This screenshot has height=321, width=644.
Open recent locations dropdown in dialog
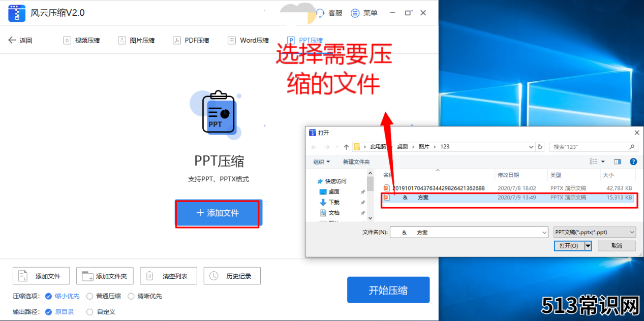point(337,147)
